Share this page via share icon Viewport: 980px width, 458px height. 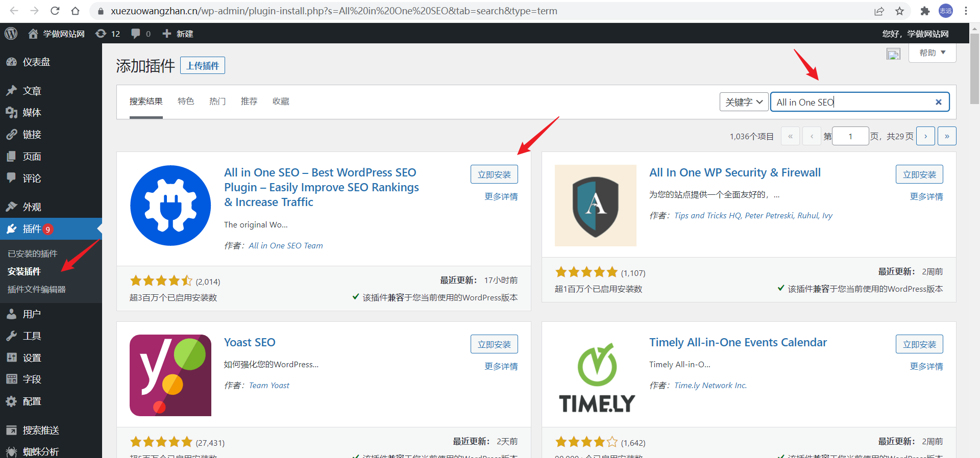pyautogui.click(x=879, y=11)
